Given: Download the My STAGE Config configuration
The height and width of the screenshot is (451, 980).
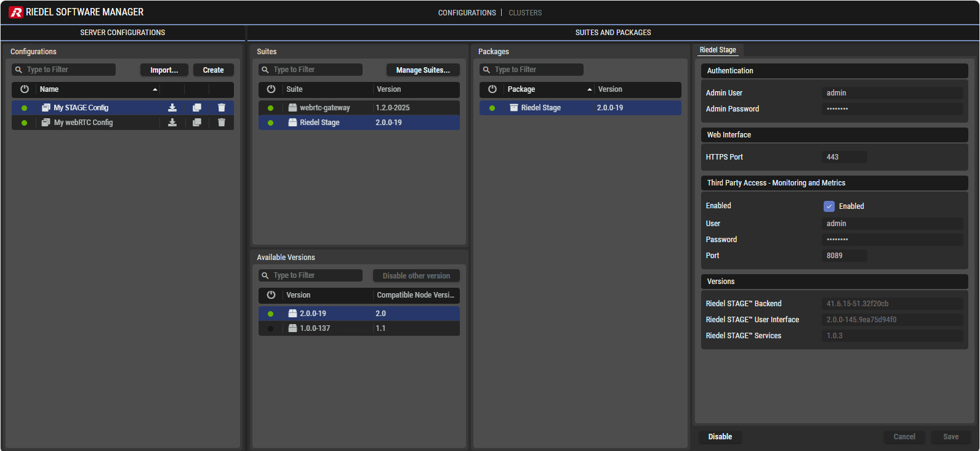Looking at the screenshot, I should tap(172, 108).
